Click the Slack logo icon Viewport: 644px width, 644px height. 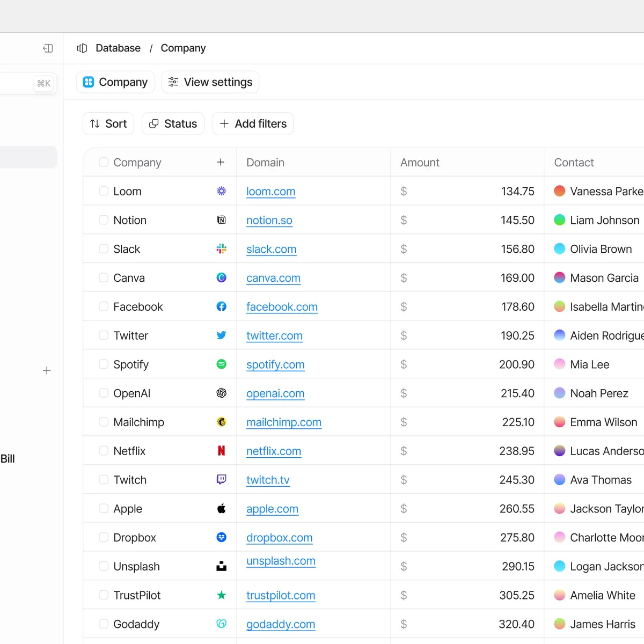tap(221, 249)
